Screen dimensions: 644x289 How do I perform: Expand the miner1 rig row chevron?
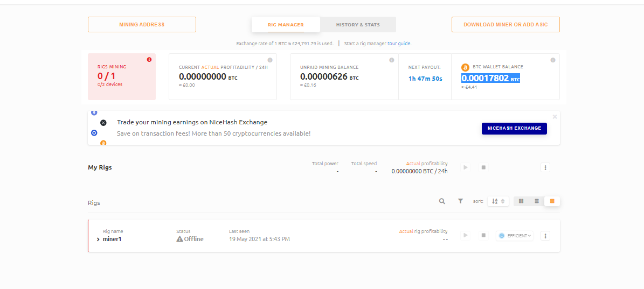coord(98,239)
